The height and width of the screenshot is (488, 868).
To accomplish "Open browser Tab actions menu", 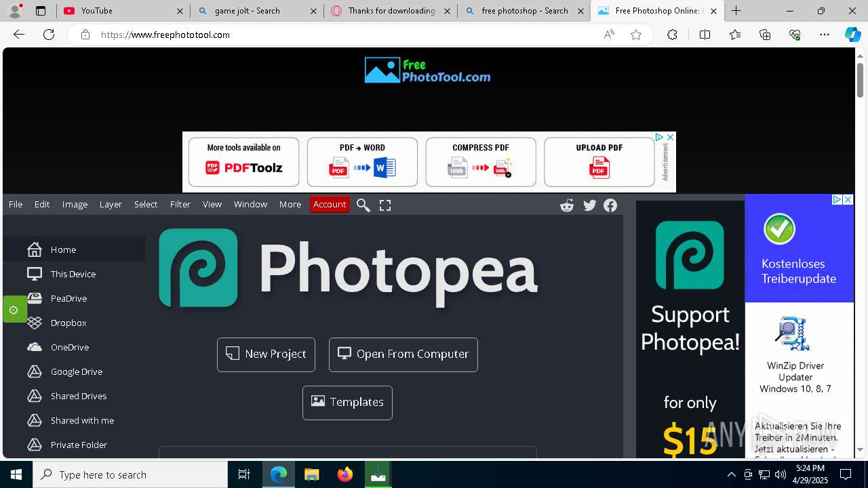I will coord(41,11).
